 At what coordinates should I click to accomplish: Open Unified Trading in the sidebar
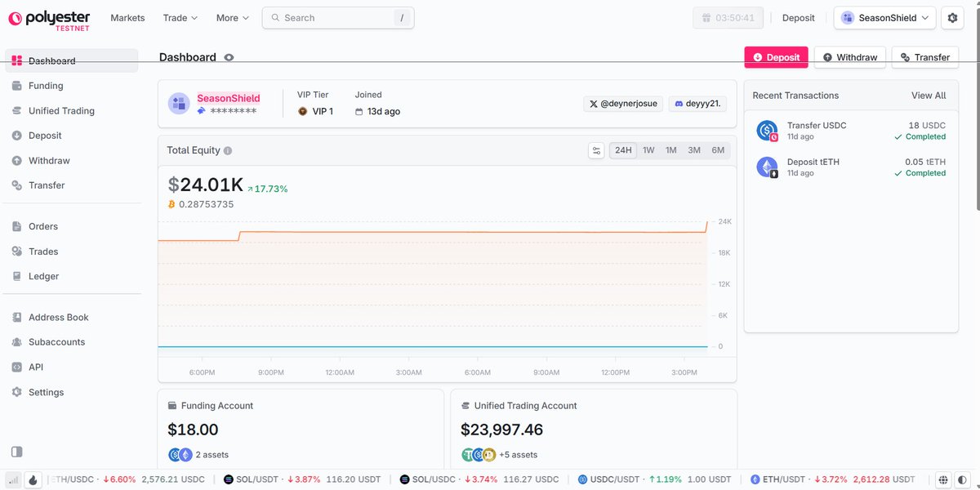tap(71, 111)
